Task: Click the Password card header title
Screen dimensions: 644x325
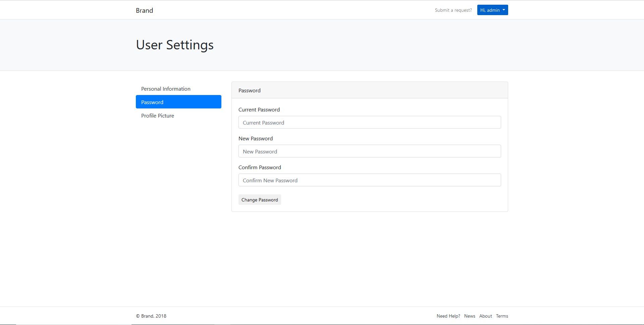Action: click(x=249, y=91)
